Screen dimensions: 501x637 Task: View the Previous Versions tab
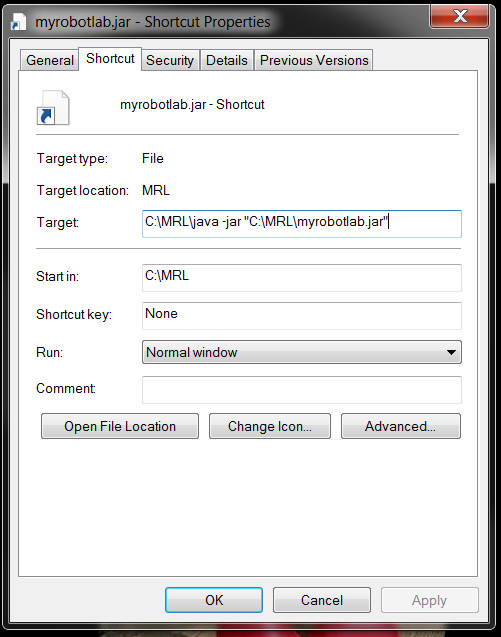(x=314, y=60)
